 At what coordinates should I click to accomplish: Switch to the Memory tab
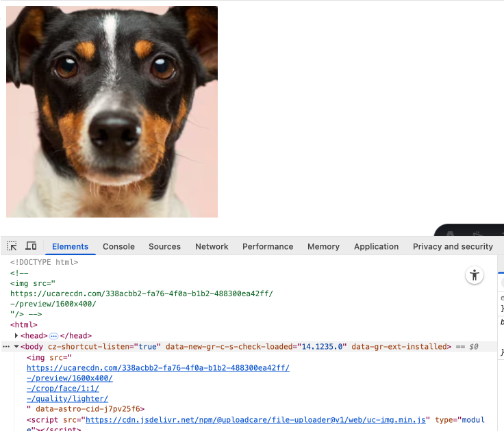coord(323,246)
